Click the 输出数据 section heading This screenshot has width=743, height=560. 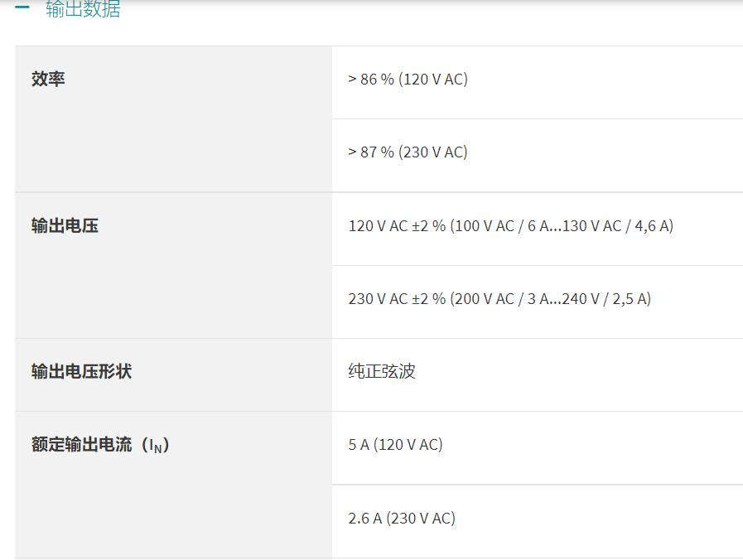(x=83, y=9)
